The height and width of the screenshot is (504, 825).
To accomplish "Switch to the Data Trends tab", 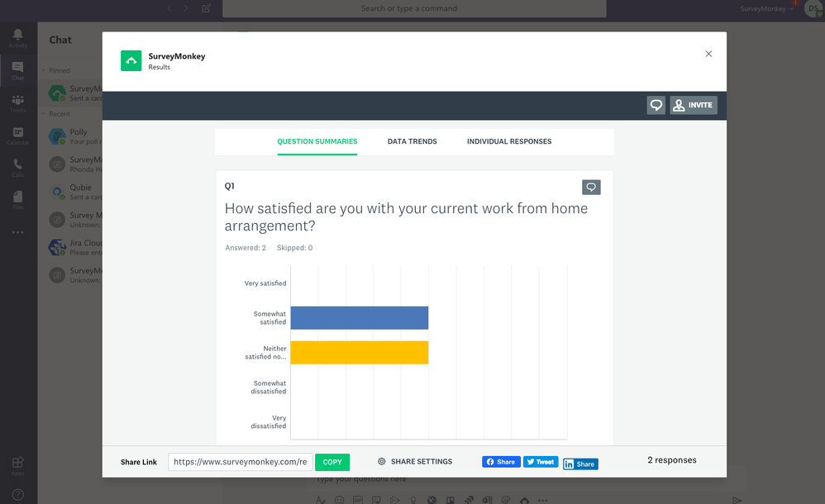I will [x=412, y=141].
